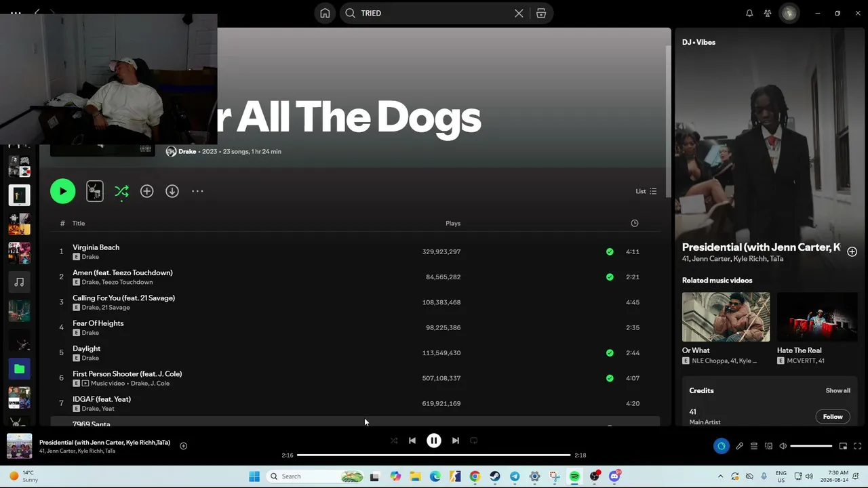Viewport: 868px width, 488px height.
Task: Open Spotify from the Windows taskbar
Action: pos(574,476)
